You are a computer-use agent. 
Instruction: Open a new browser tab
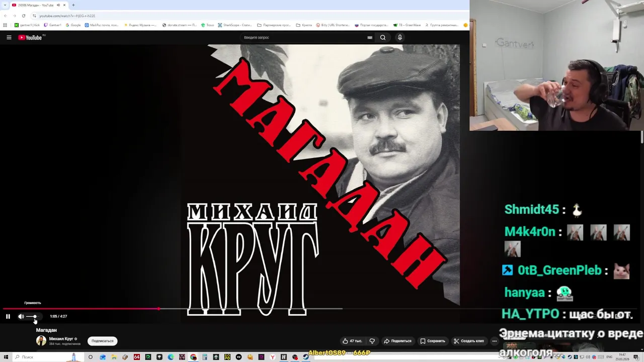(x=73, y=5)
